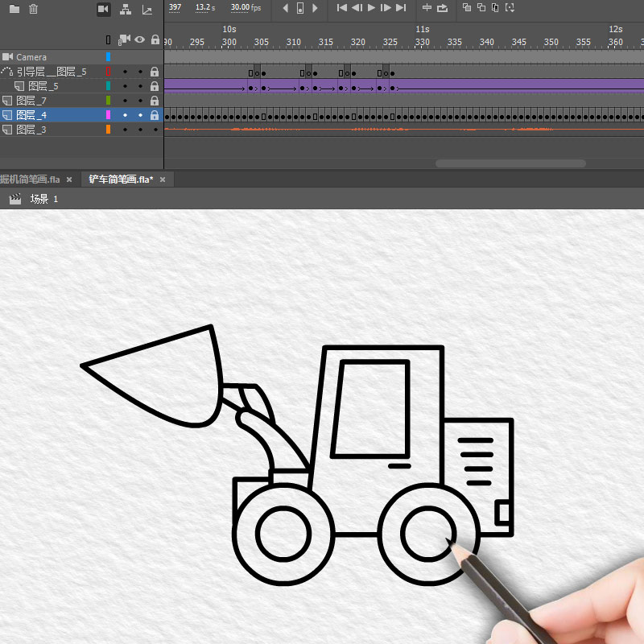Screen dimensions: 644x644
Task: Jump to the previous keyframe arrow
Action: point(286,8)
